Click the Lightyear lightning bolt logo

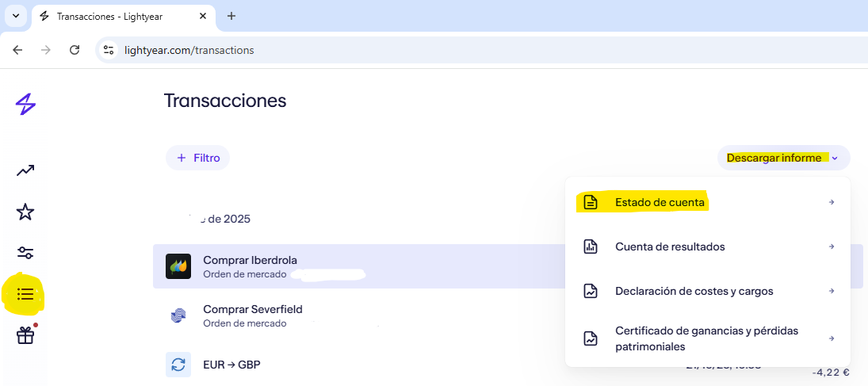point(25,104)
